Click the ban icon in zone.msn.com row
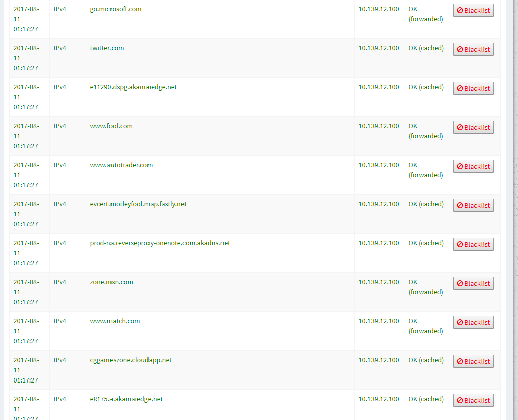Image resolution: width=518 pixels, height=420 pixels. point(460,283)
